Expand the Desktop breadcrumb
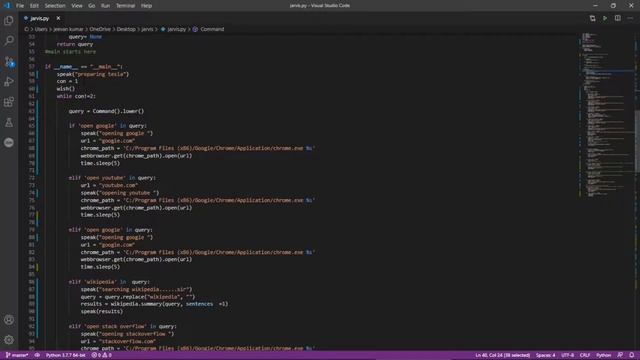Image resolution: width=640 pixels, height=360 pixels. (x=126, y=29)
